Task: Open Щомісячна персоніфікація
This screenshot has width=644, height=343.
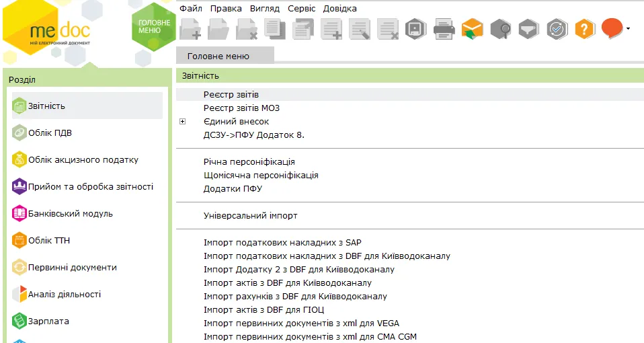Action: (261, 176)
